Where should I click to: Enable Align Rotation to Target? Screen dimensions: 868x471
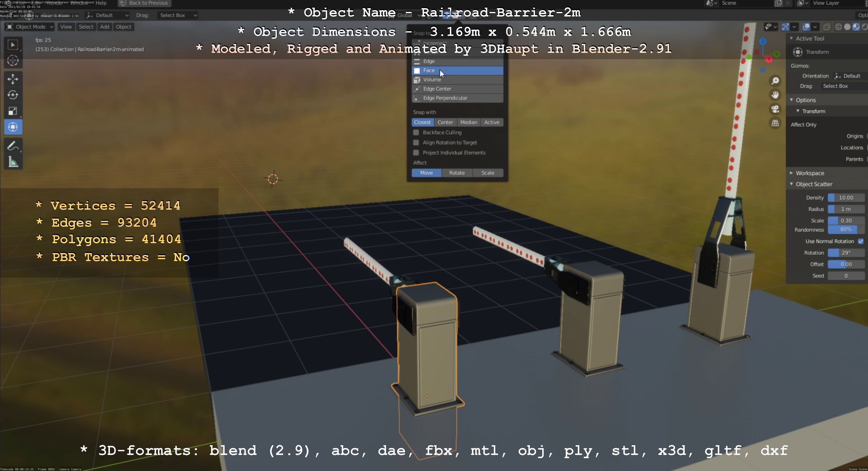click(x=416, y=142)
